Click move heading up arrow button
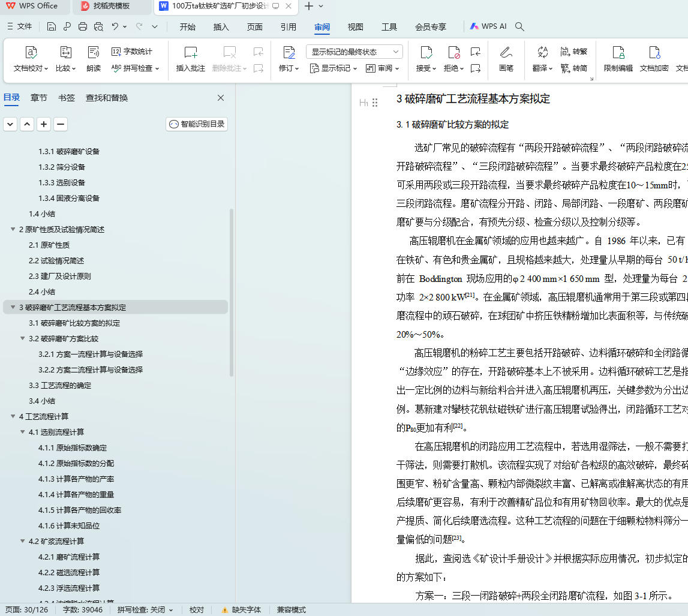The image size is (688, 616). click(27, 124)
